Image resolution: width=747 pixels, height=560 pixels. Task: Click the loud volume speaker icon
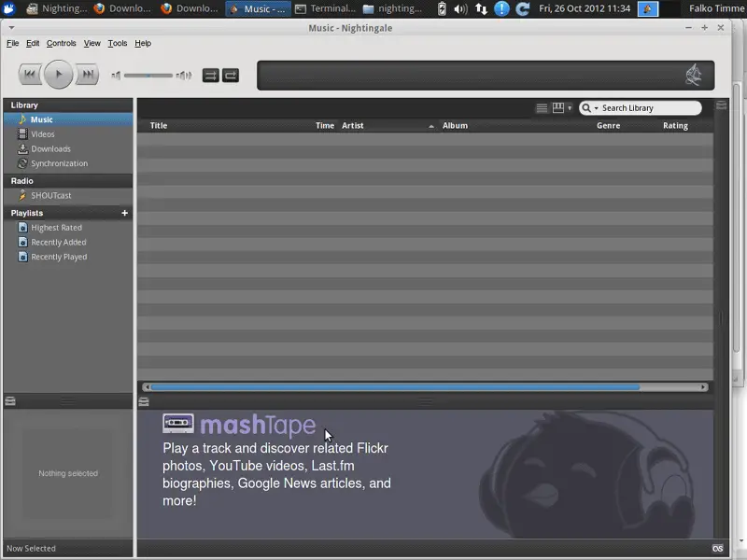click(x=184, y=76)
